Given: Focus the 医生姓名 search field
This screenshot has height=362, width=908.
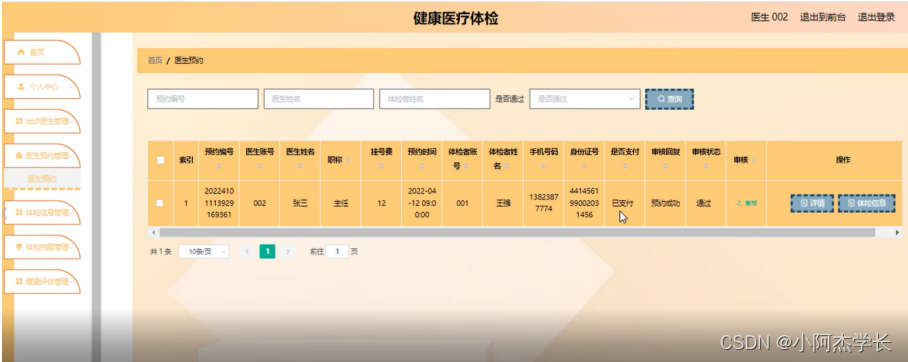Looking at the screenshot, I should [x=318, y=99].
